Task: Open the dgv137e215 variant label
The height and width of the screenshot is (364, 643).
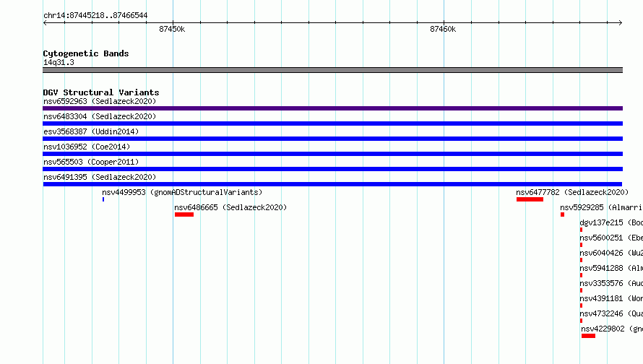Action: click(611, 222)
